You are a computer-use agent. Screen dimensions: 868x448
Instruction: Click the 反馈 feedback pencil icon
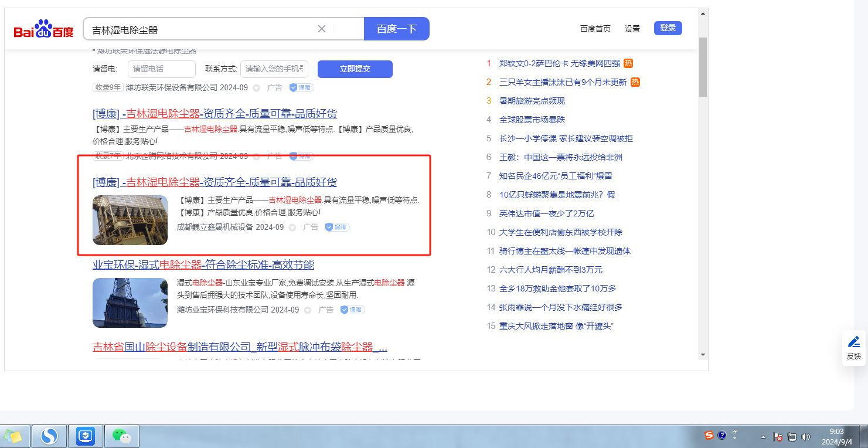854,342
